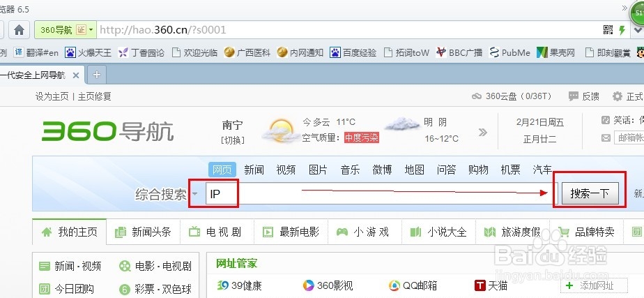Open PubMe bookmark
644x298 pixels.
point(509,52)
